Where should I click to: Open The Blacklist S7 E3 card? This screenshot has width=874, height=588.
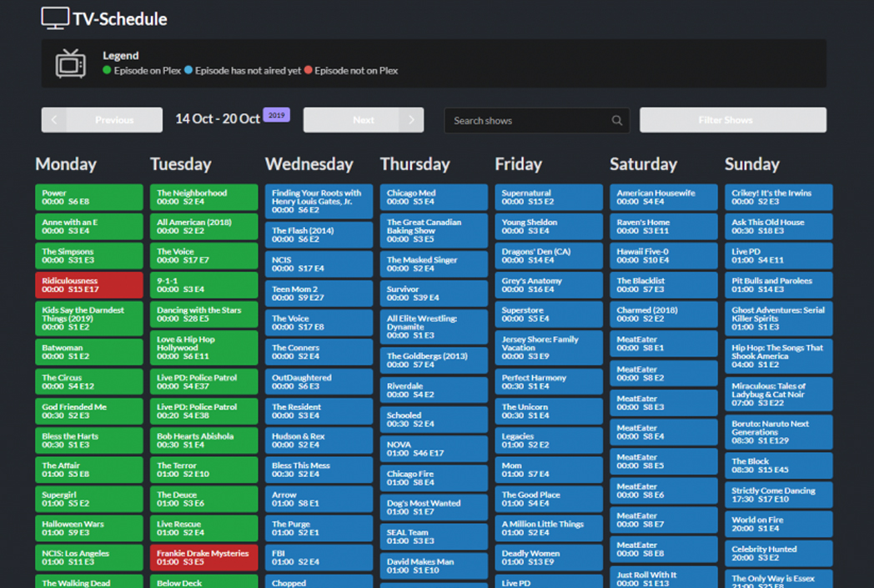click(x=663, y=284)
